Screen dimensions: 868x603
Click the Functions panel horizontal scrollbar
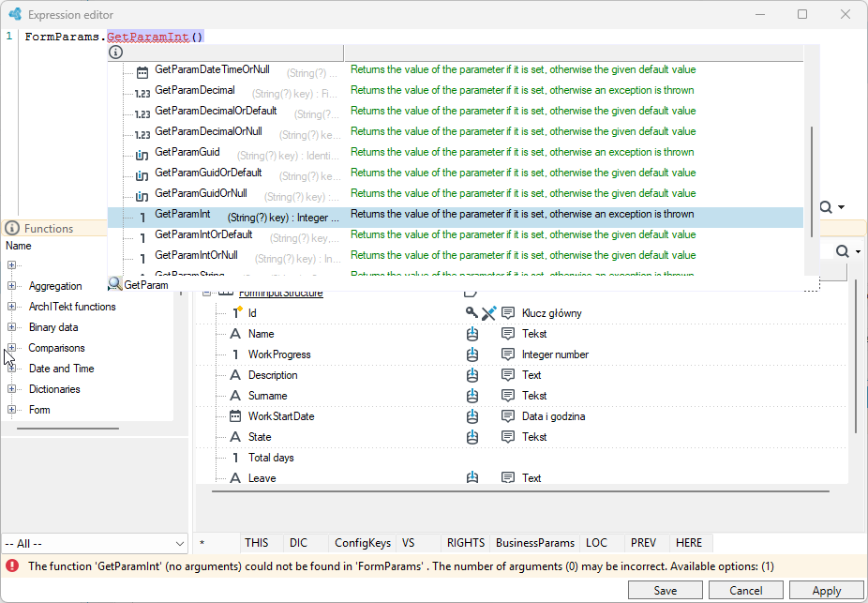pyautogui.click(x=68, y=428)
